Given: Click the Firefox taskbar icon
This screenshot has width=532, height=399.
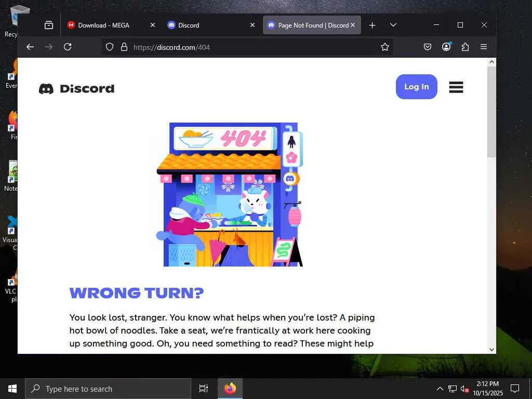Looking at the screenshot, I should click(230, 389).
